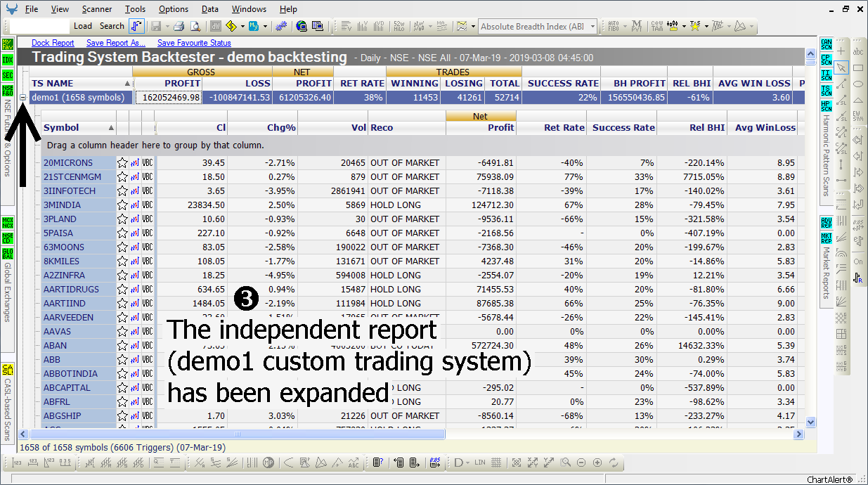Toggle favourite star for 5PAISA
Image resolution: width=868 pixels, height=485 pixels.
pyautogui.click(x=122, y=233)
